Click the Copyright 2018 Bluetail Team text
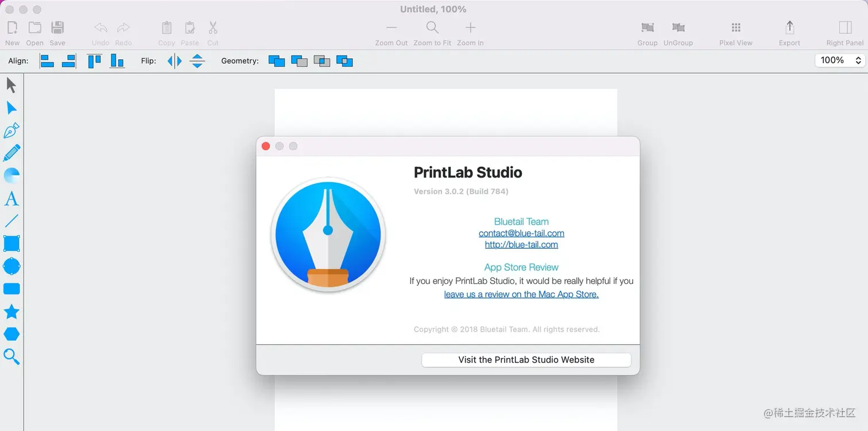Image resolution: width=868 pixels, height=431 pixels. (x=506, y=329)
